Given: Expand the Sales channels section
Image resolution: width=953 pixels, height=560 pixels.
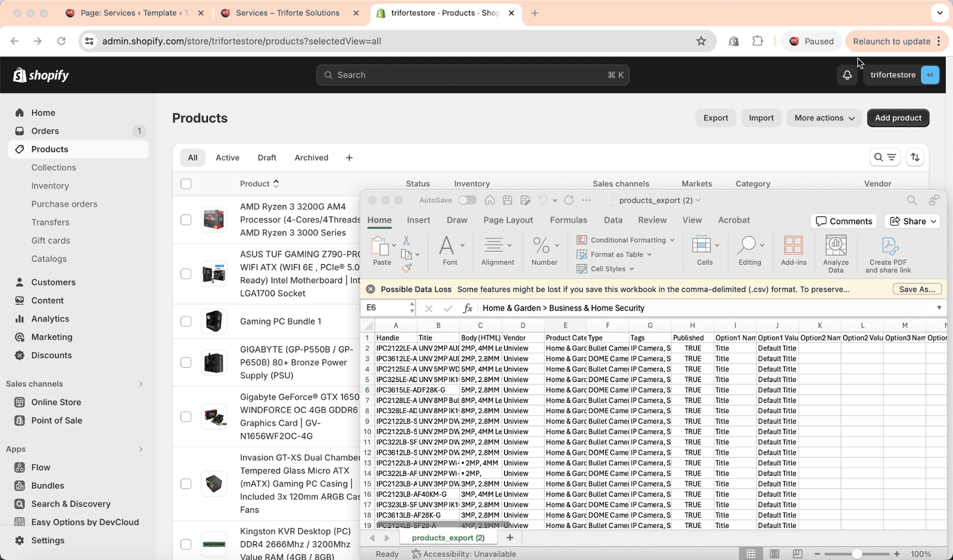Looking at the screenshot, I should coord(141,384).
